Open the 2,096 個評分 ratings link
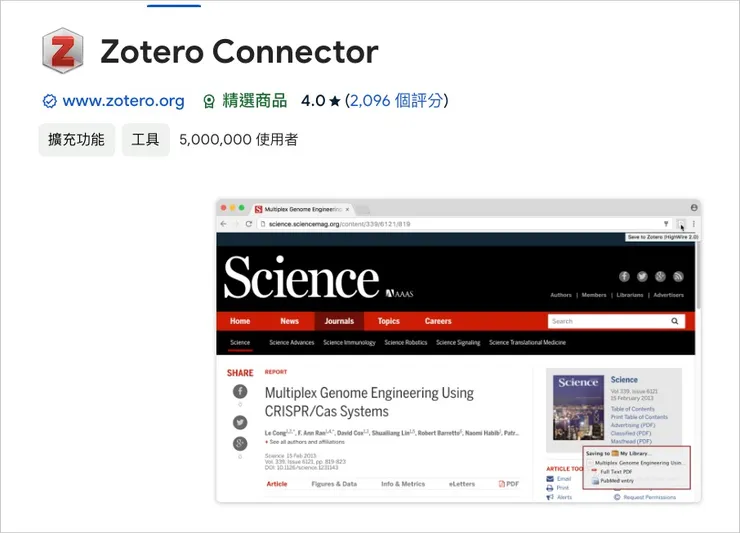Viewport: 740px width, 533px height. point(396,101)
